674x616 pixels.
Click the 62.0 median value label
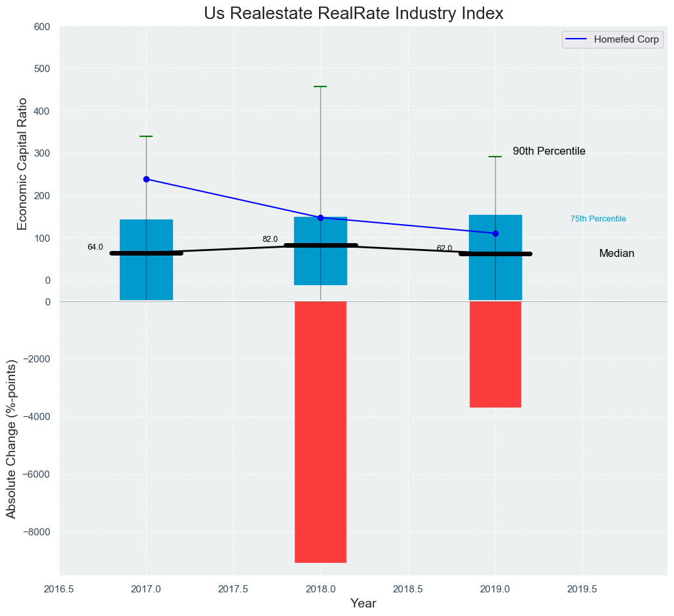point(444,248)
